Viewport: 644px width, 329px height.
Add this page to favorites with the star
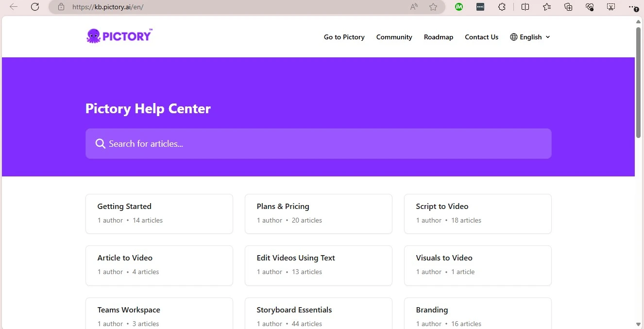[433, 7]
